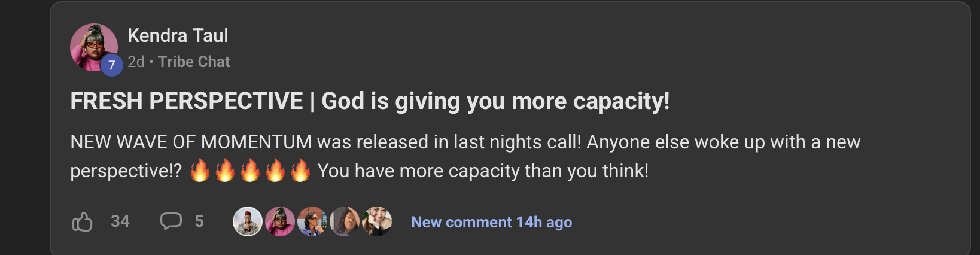This screenshot has height=255, width=980.
Task: Open Kendra Taul's large profile picture
Action: [93, 47]
